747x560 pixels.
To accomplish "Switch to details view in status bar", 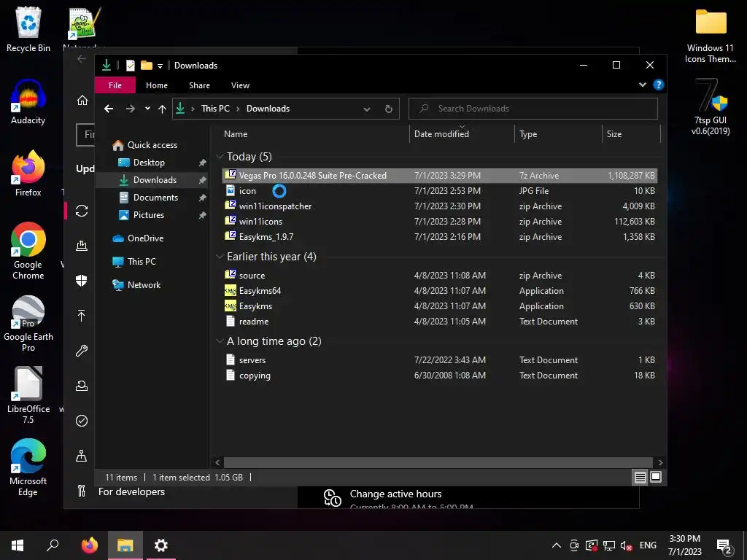I will click(x=640, y=477).
